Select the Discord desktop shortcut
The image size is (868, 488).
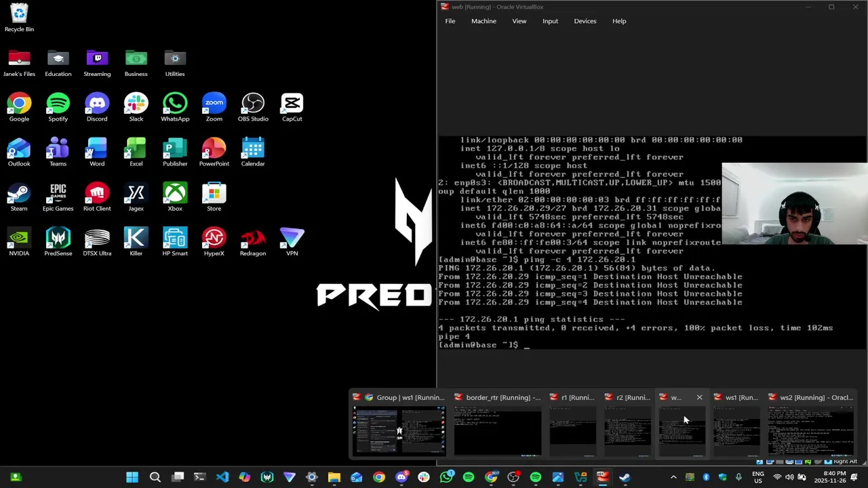tap(97, 108)
